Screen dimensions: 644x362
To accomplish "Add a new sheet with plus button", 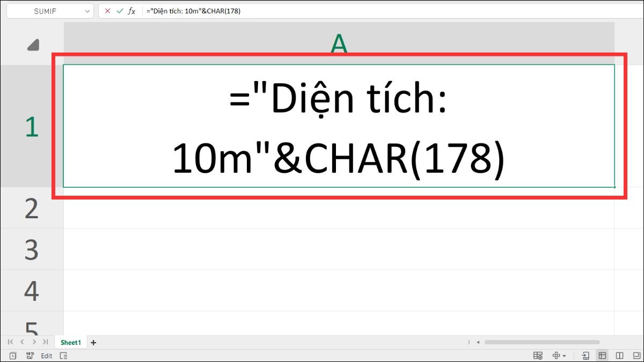I will coord(93,342).
